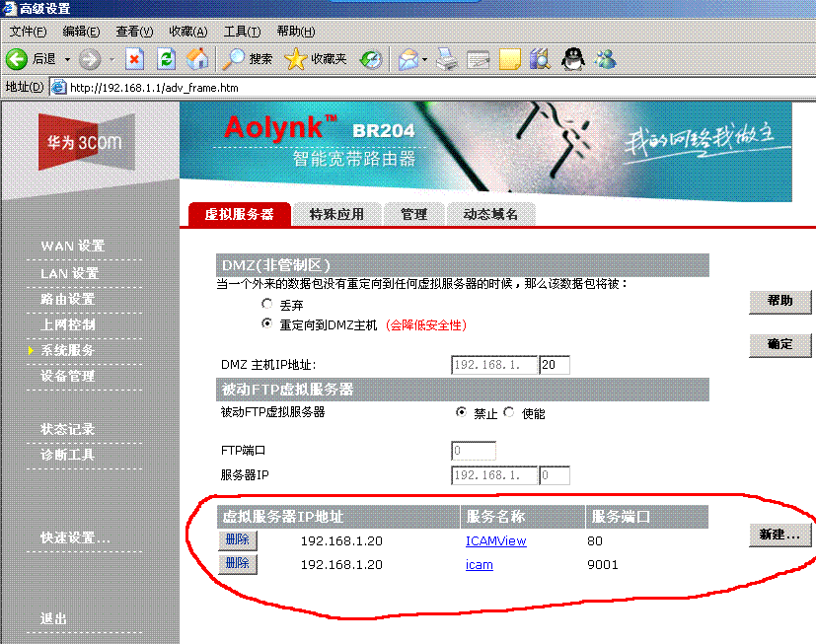
Task: Open 设备管理 in the sidebar
Action: coord(68,376)
